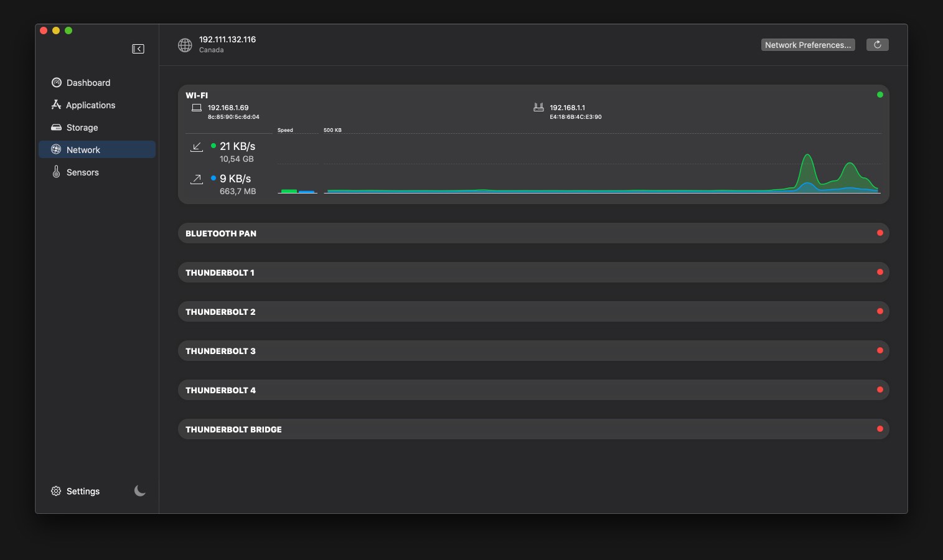Expand the THUNDERBOLT 2 row
Screen dimensions: 943x560
533,312
